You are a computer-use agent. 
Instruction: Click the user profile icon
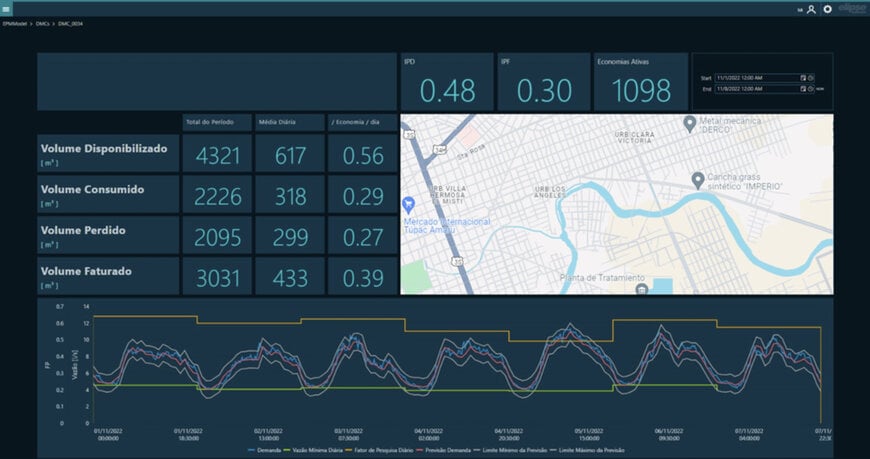coord(811,9)
